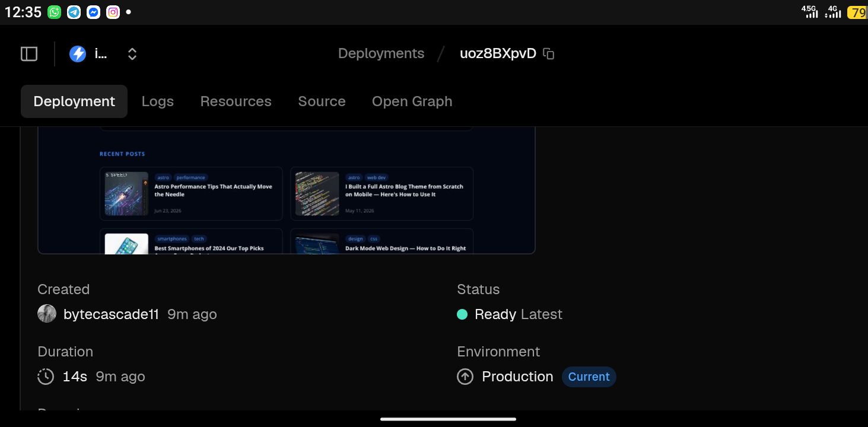The height and width of the screenshot is (427, 868).
Task: Open the deployment preview thumbnail
Action: (287, 190)
